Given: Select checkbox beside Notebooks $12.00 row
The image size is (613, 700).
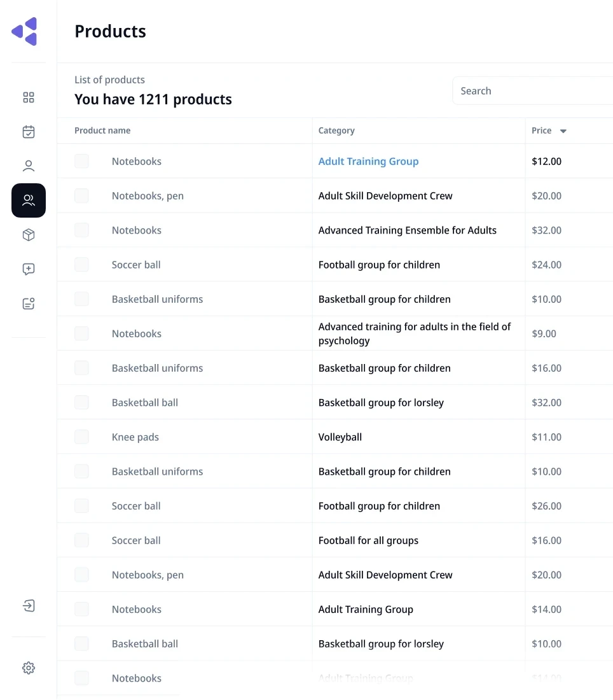Looking at the screenshot, I should 81,162.
